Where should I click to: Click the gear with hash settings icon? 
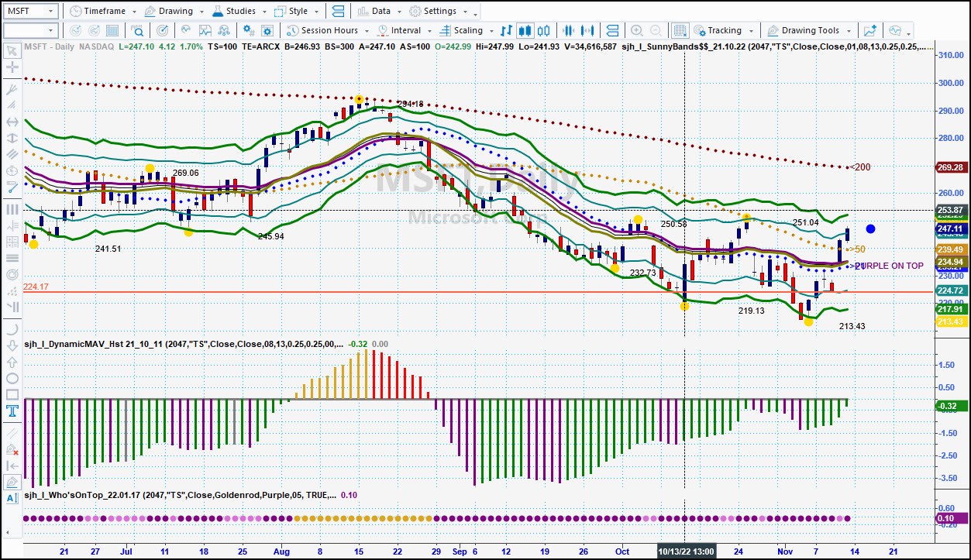point(249,31)
